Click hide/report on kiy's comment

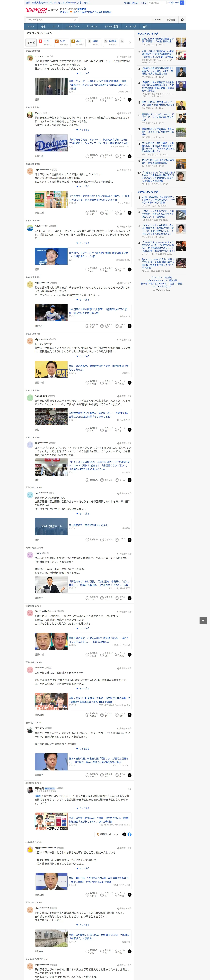pyautogui.click(x=124, y=340)
